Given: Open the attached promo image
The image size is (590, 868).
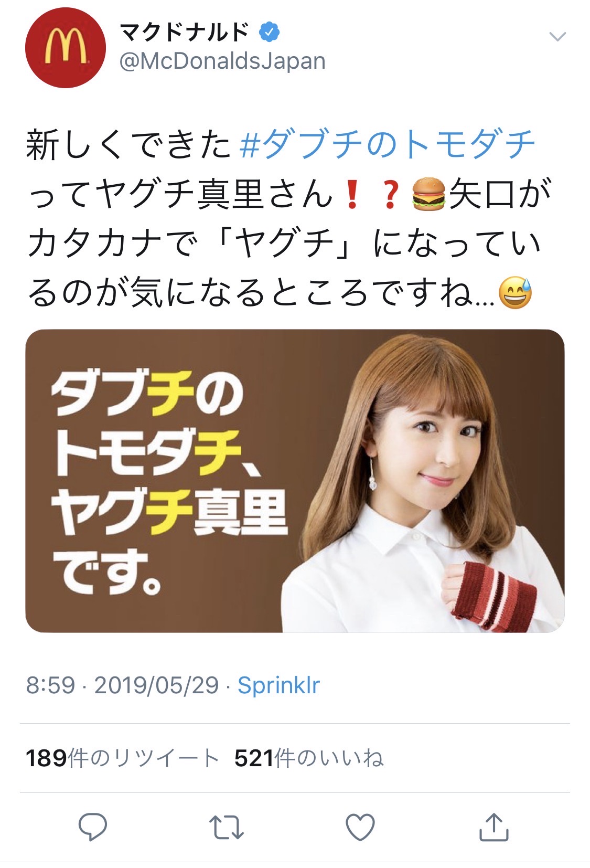Looking at the screenshot, I should point(295,481).
